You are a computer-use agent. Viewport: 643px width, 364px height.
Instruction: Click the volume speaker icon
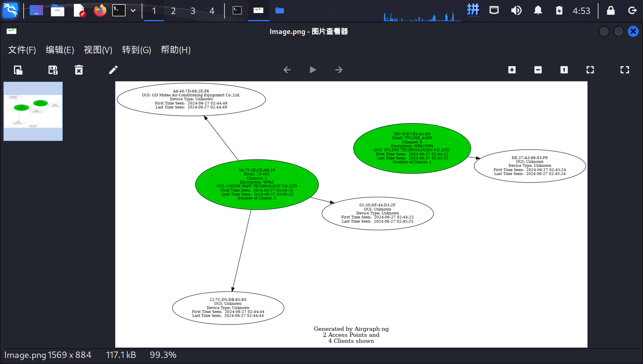click(x=516, y=10)
